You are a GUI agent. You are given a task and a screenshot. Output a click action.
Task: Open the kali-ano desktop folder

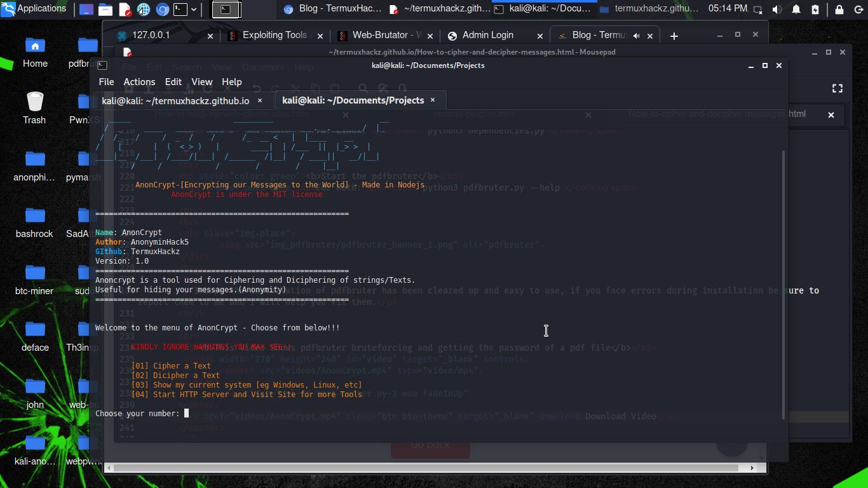click(x=35, y=449)
